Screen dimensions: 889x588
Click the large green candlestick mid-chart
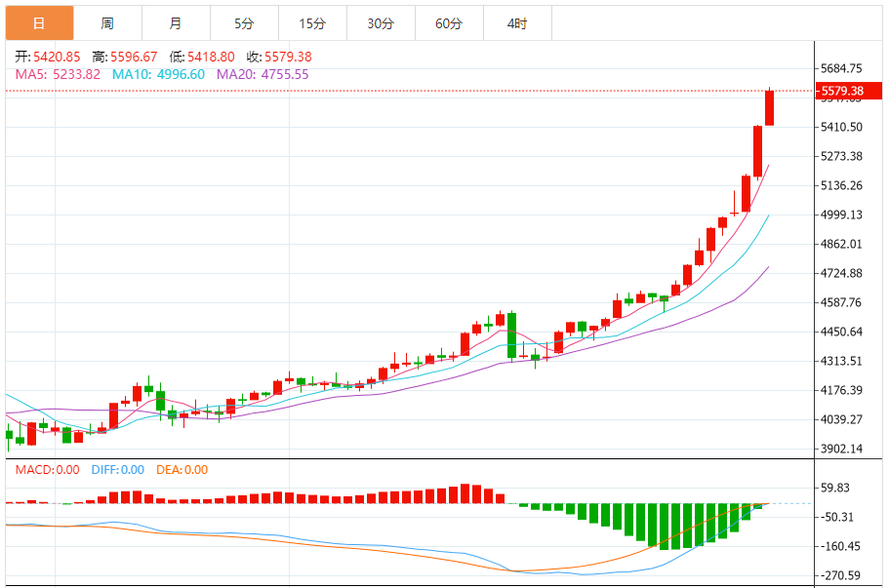click(x=511, y=335)
